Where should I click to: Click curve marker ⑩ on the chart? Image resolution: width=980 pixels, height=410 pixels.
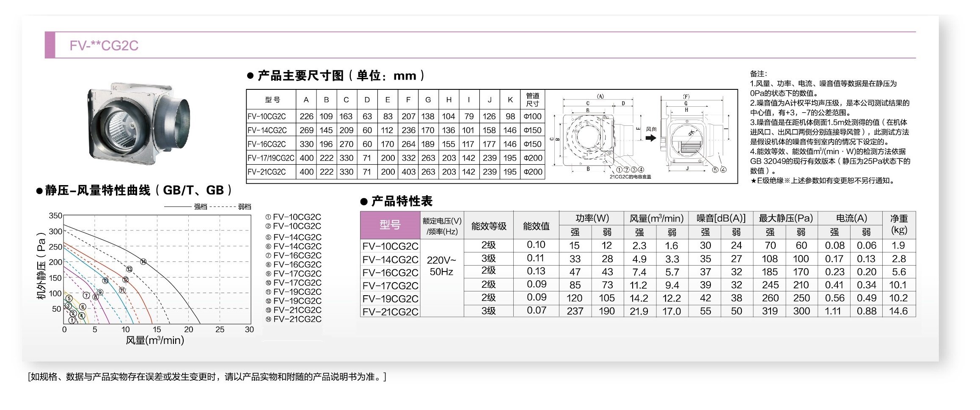click(x=105, y=280)
